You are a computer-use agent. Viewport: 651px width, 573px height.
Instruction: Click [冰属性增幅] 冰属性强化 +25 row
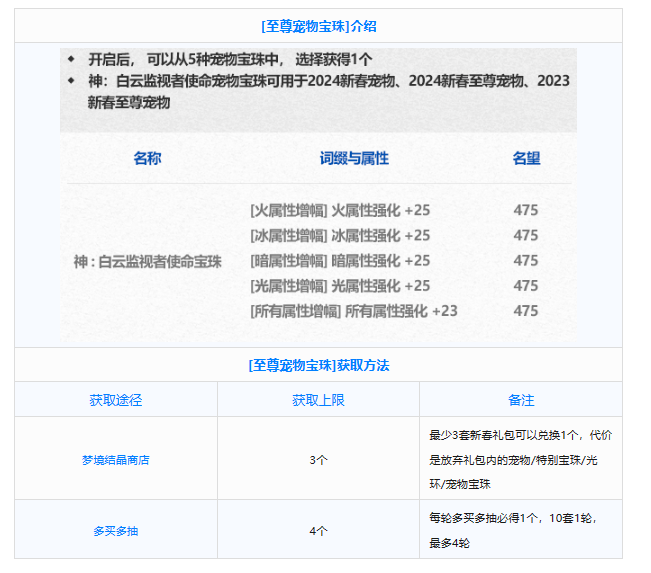pyautogui.click(x=340, y=236)
